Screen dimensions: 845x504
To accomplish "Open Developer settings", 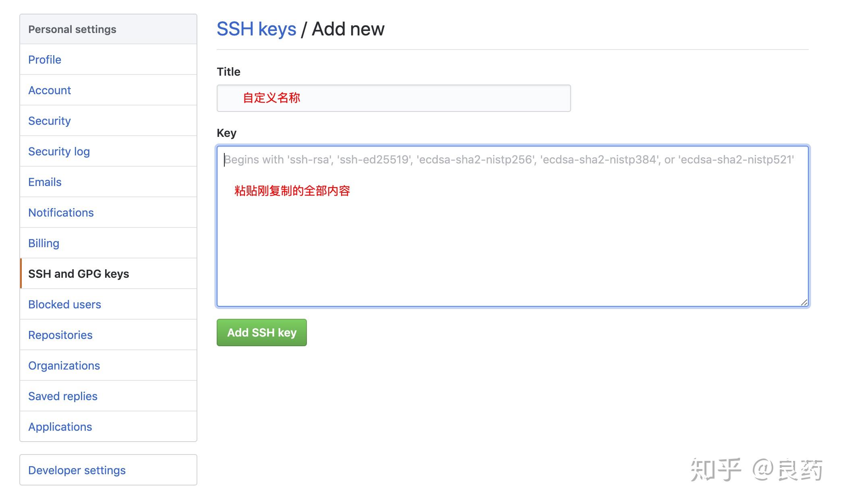I will tap(77, 470).
